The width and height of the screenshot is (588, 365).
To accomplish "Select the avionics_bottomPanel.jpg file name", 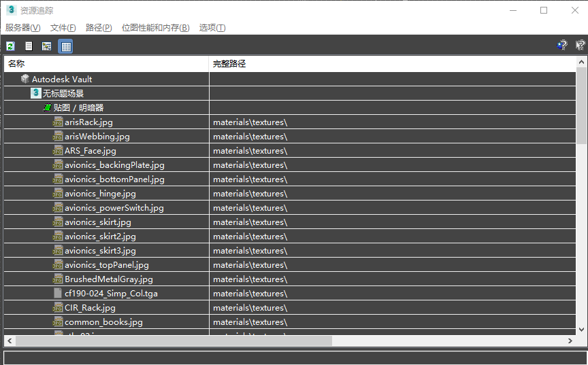I will pos(114,179).
